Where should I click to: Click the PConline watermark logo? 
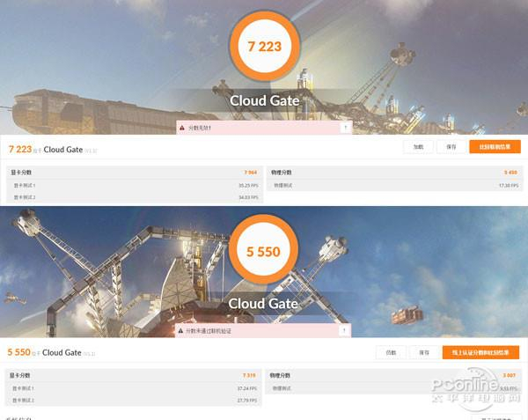click(x=475, y=388)
